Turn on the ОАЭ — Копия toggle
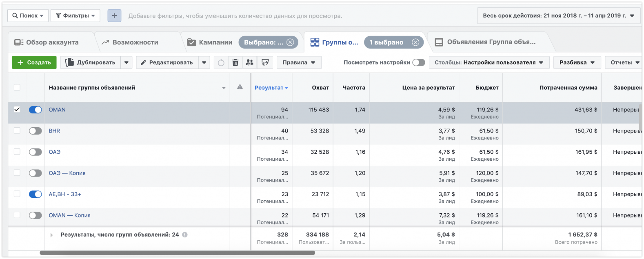This screenshot has height=259, width=644. tap(36, 173)
